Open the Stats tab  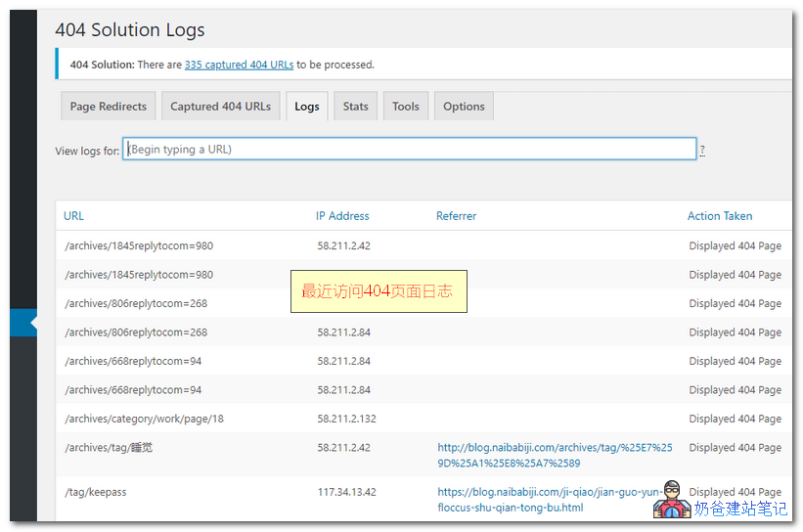(x=355, y=107)
